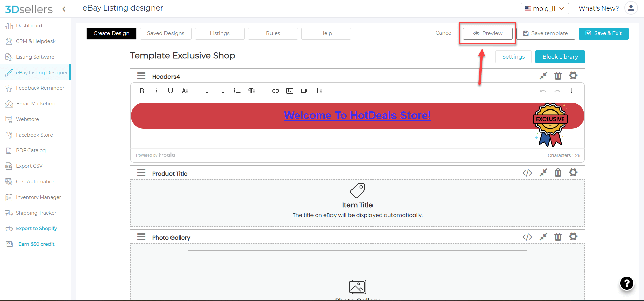644x301 pixels.
Task: Open paragraph format options
Action: [x=251, y=91]
